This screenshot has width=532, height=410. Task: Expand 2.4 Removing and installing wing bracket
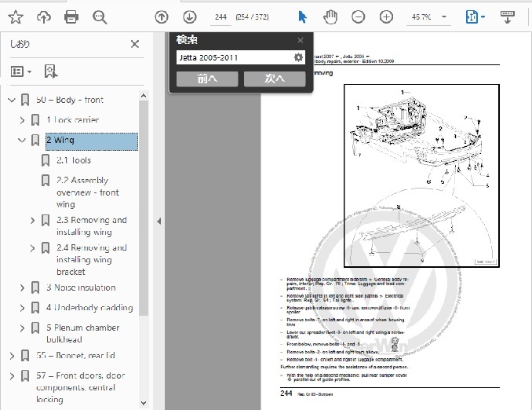pos(32,248)
